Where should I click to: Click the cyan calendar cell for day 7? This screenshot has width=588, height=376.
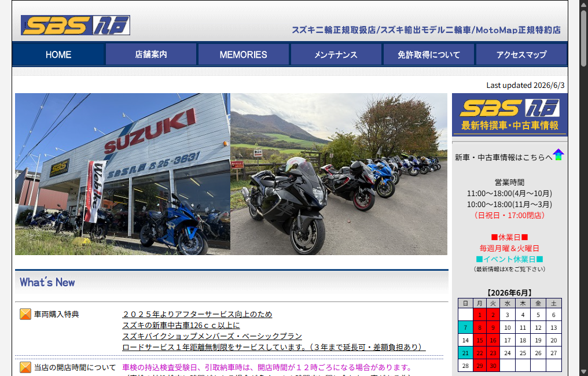[465, 327]
